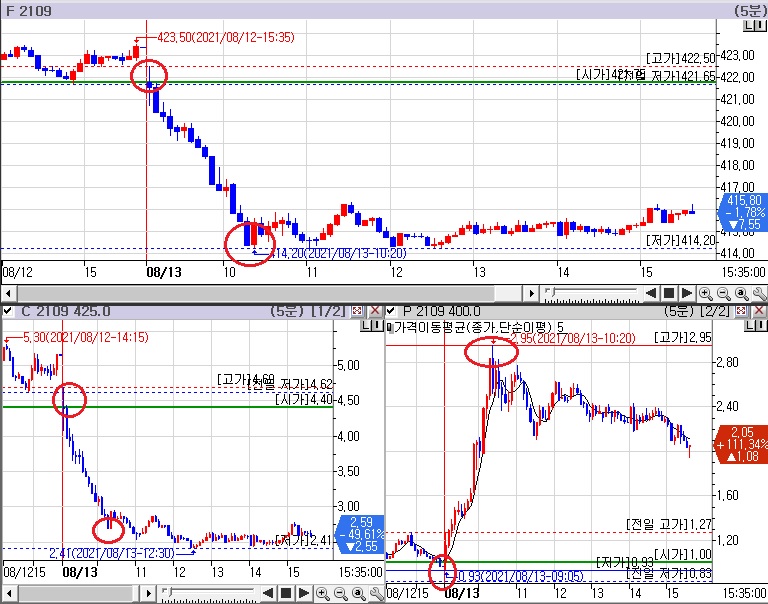The width and height of the screenshot is (768, 604).
Task: Click the F 2109 axis scale-mode button pair
Action: (x=755, y=26)
